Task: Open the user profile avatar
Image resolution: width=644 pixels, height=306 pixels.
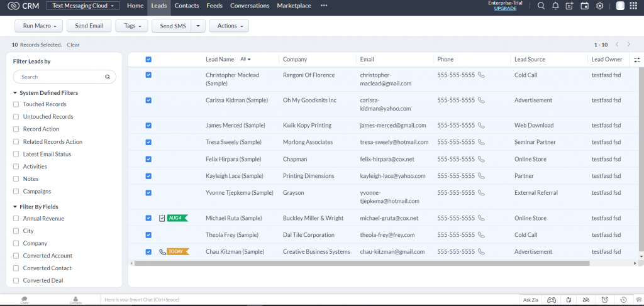Action: tap(620, 6)
